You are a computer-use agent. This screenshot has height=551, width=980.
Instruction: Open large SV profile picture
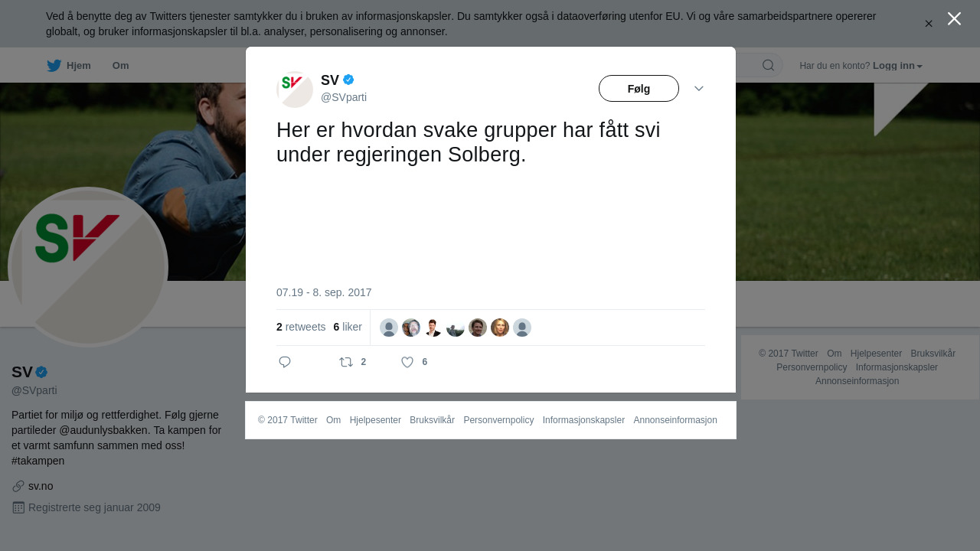(x=87, y=267)
